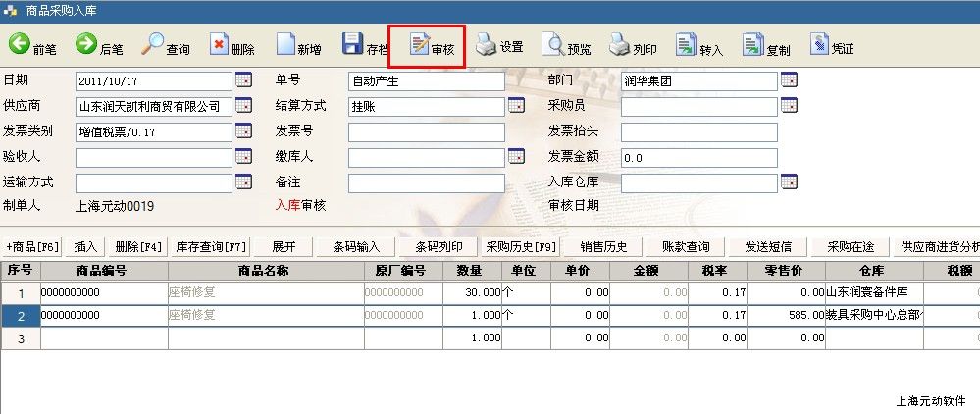This screenshot has height=414, width=980.
Task: Click into the 发票号 input field
Action: pos(426,131)
